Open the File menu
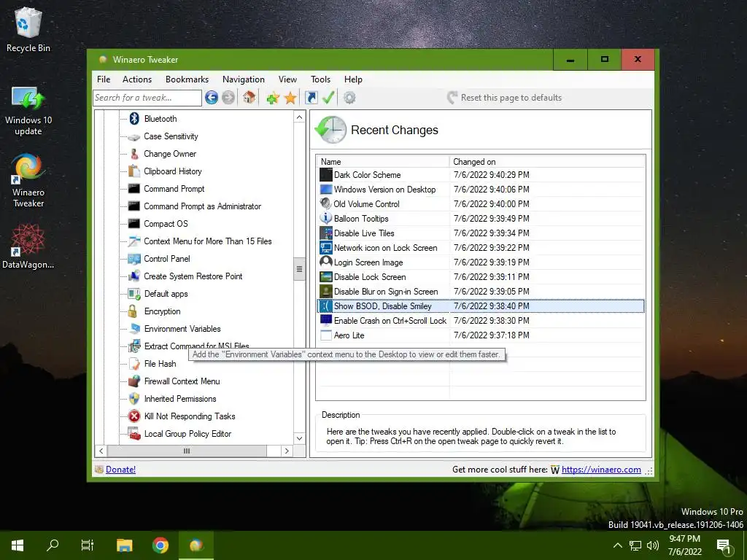747x560 pixels. click(x=104, y=79)
